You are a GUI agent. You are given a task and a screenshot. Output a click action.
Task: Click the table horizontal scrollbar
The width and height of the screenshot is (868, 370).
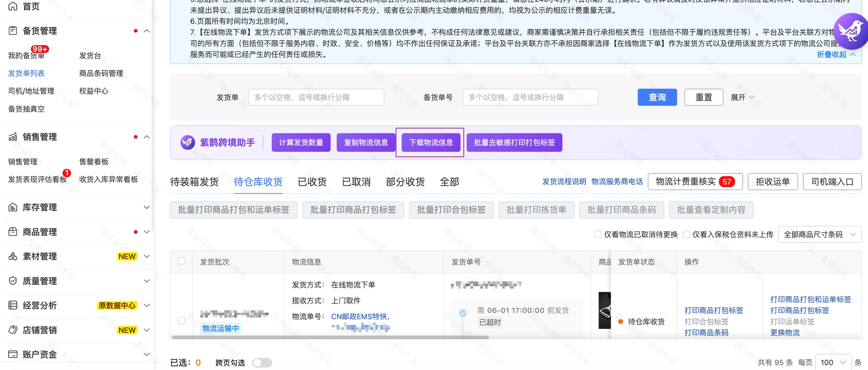click(x=330, y=337)
